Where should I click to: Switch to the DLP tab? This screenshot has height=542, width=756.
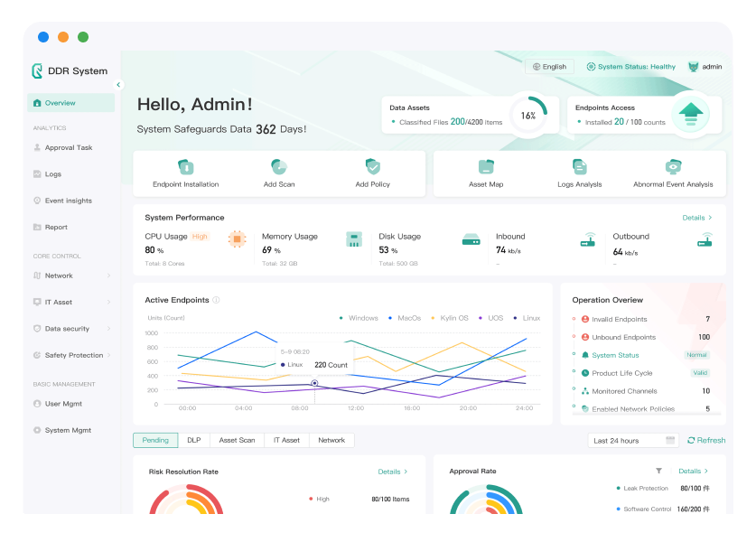[x=194, y=440]
